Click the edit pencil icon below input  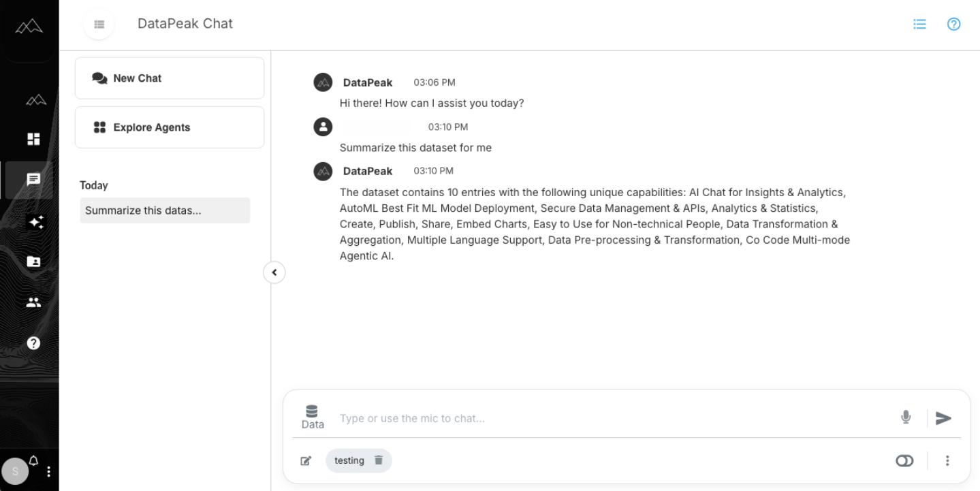[306, 461]
